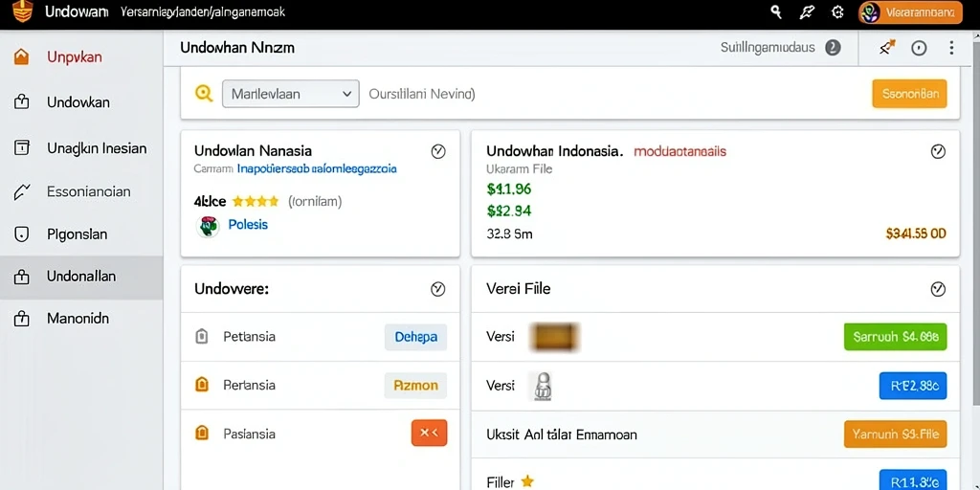Viewport: 980px width, 490px height.
Task: Toggle the check circle on Versi Fiile panel
Action: [x=938, y=289]
